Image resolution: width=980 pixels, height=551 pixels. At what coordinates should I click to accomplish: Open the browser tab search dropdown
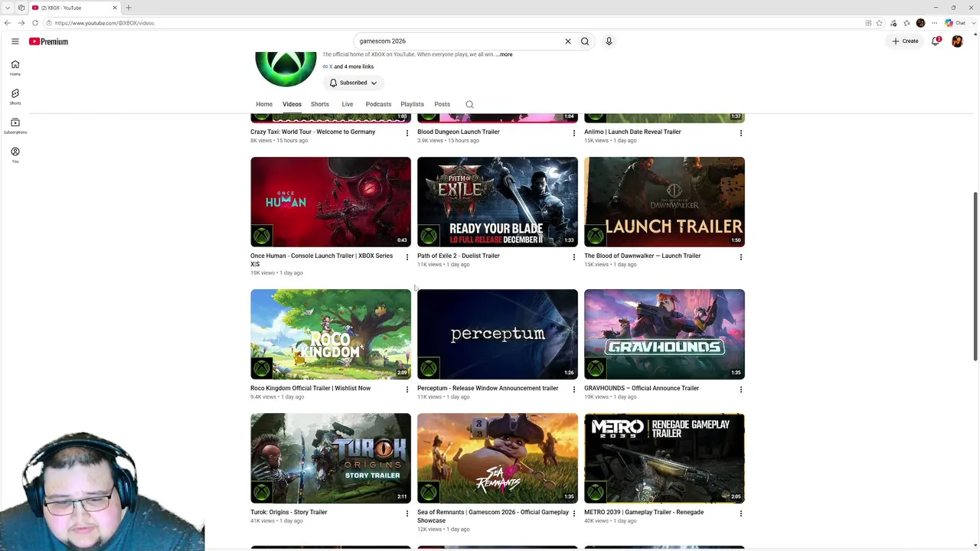click(8, 8)
